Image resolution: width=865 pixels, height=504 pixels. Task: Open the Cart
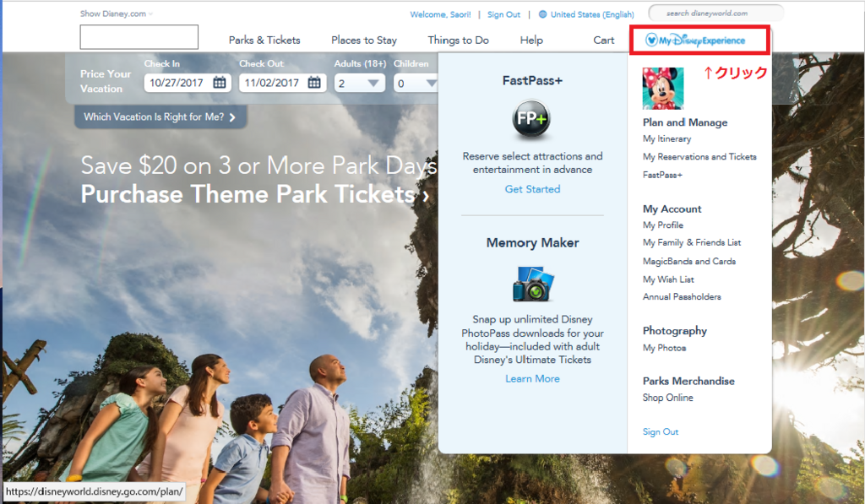pos(603,41)
